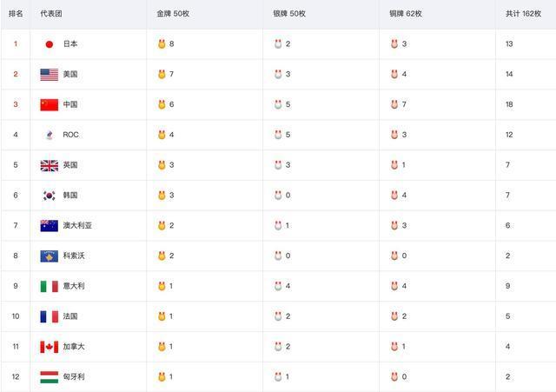This screenshot has width=556, height=392.
Task: Click the 共计 162枚 column header
Action: pyautogui.click(x=523, y=14)
